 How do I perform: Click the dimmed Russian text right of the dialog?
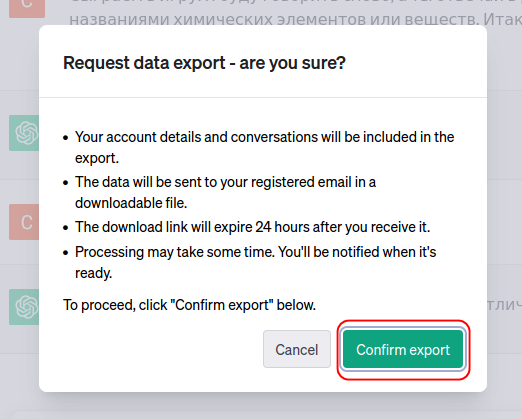pyautogui.click(x=504, y=305)
